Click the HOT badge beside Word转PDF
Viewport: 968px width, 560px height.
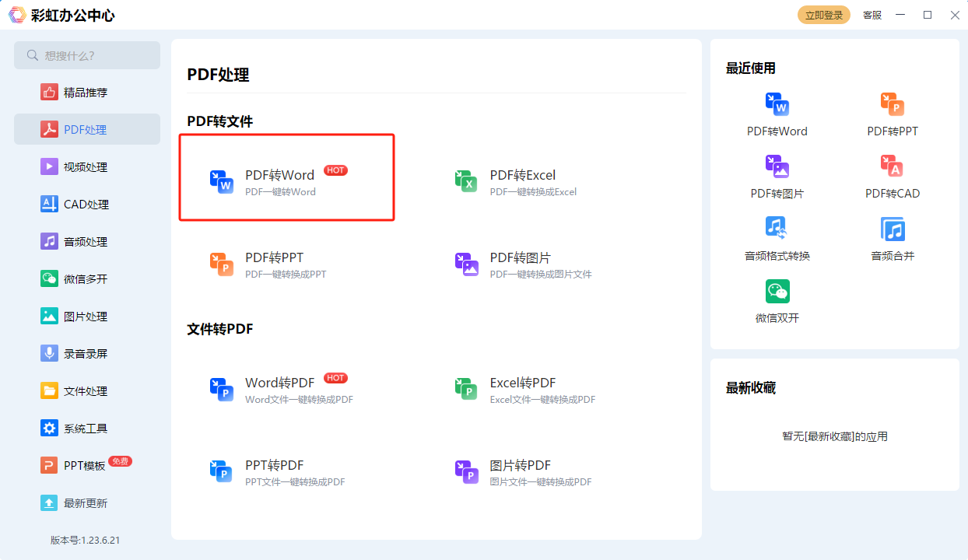point(335,378)
